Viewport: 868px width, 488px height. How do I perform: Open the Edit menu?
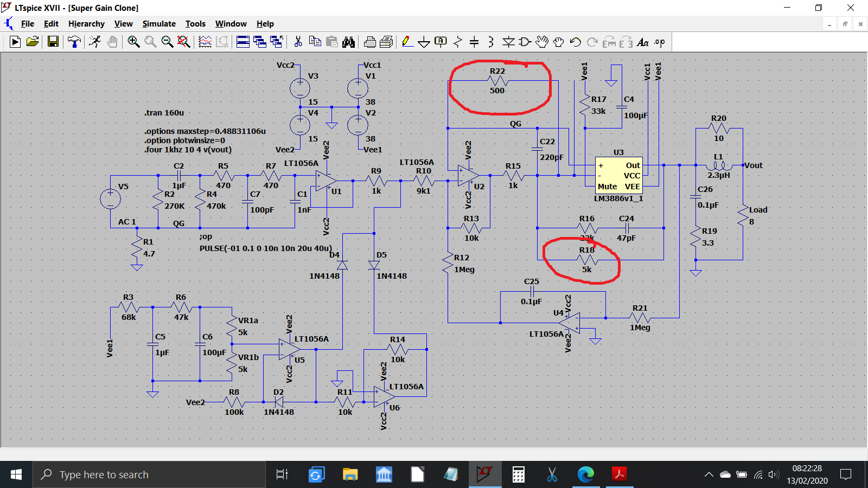pos(51,24)
